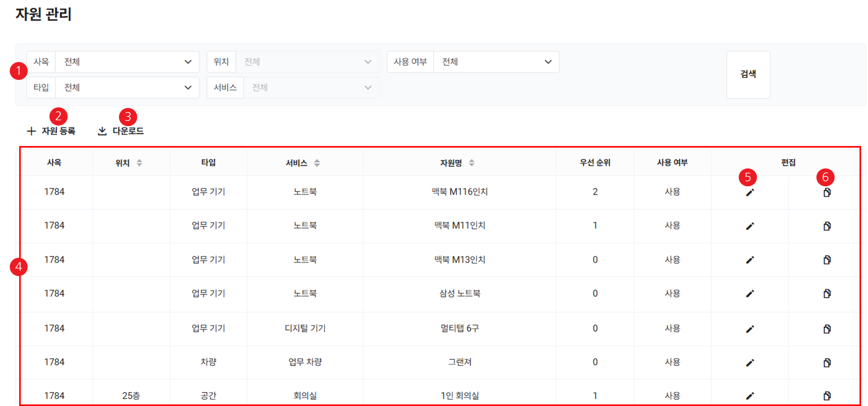This screenshot has height=406, width=868.
Task: Toggle sort order of 자원명 column
Action: [471, 163]
